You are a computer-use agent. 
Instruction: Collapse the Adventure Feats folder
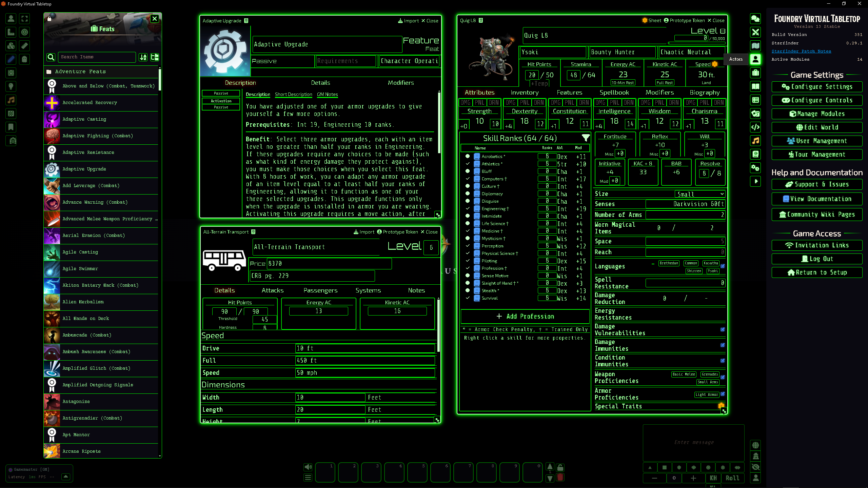click(x=80, y=72)
